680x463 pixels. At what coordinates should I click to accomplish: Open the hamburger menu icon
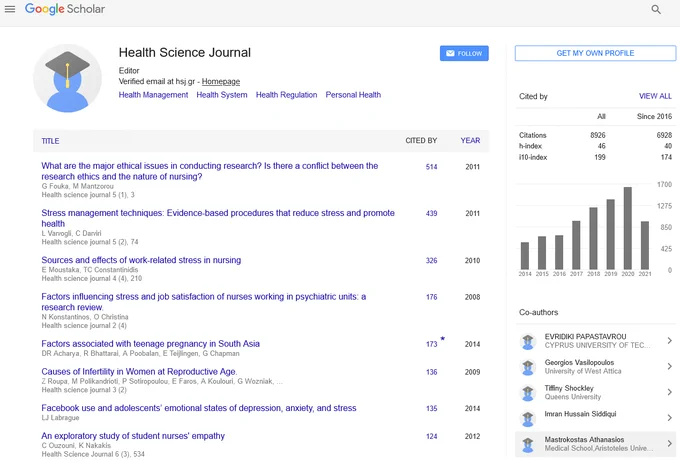[10, 9]
